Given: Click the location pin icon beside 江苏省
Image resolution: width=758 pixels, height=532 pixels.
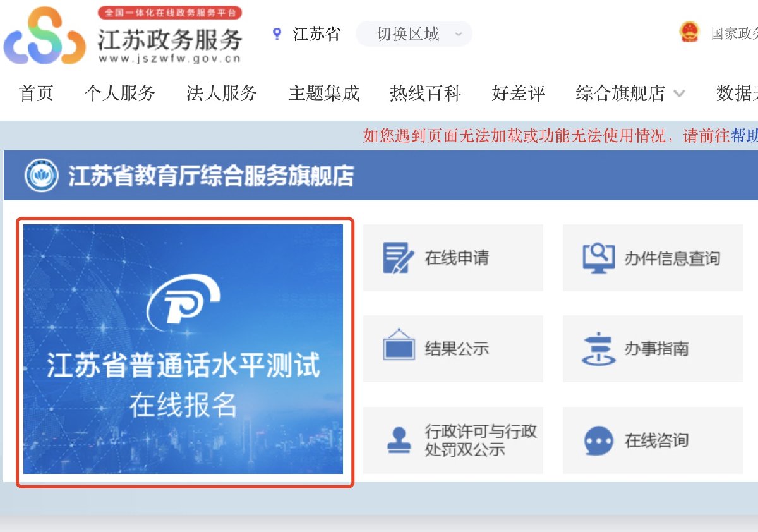Looking at the screenshot, I should coord(276,33).
